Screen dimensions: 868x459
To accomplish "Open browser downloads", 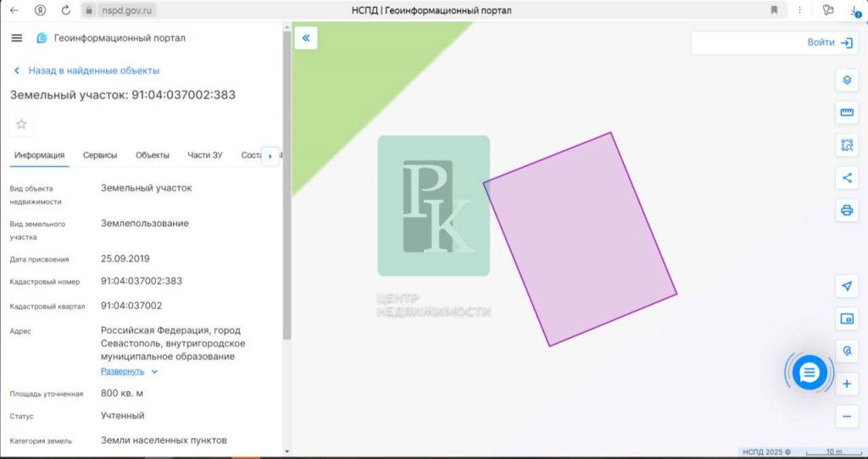I will [855, 10].
